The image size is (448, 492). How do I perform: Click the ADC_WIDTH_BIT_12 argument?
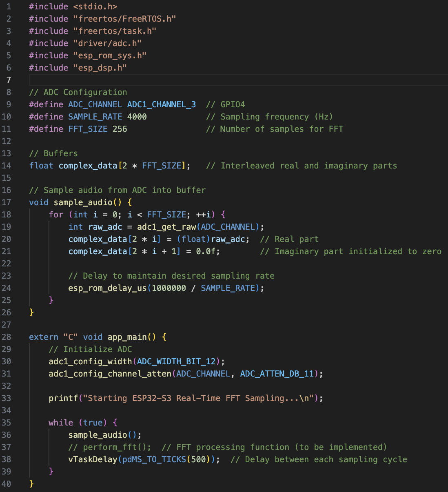(176, 361)
